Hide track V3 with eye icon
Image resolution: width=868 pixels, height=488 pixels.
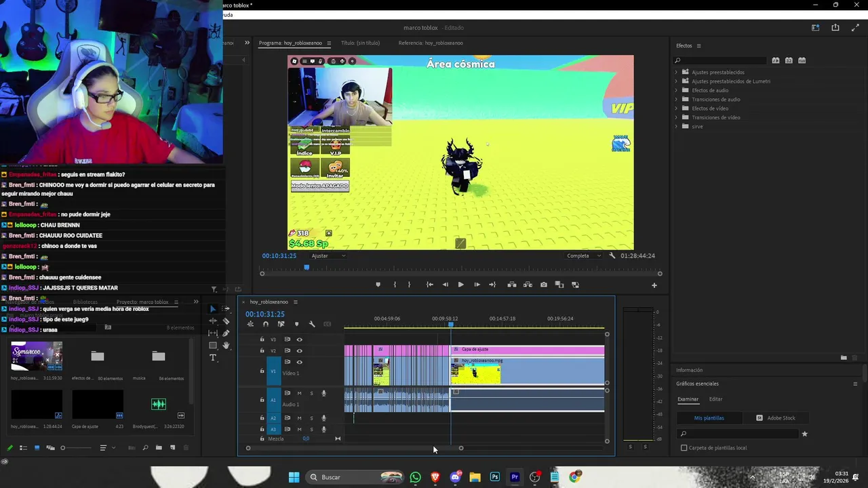299,340
